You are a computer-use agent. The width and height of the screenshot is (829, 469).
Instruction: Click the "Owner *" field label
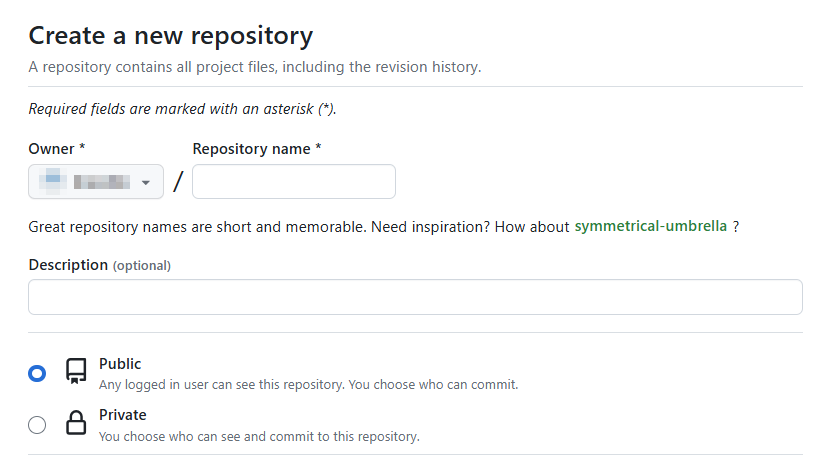click(57, 149)
